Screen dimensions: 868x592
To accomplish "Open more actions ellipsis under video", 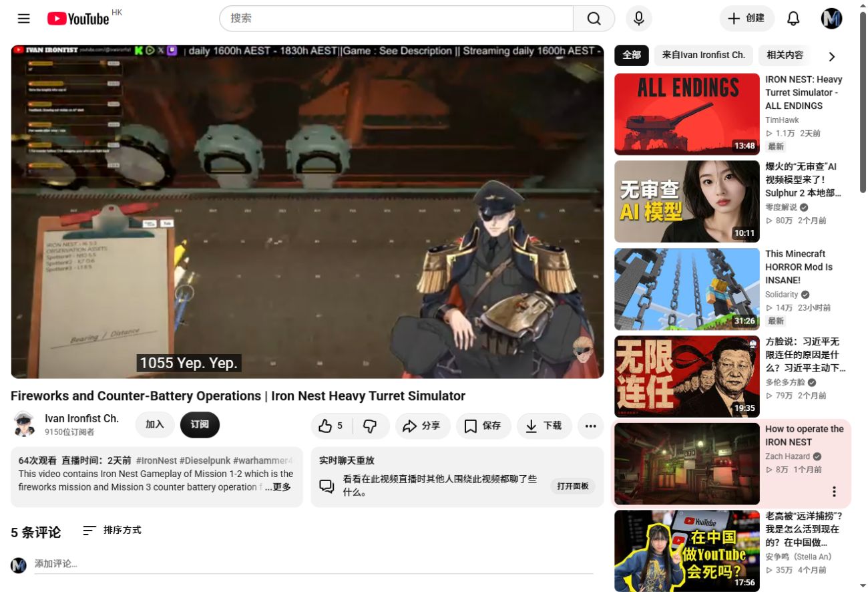I will 591,426.
